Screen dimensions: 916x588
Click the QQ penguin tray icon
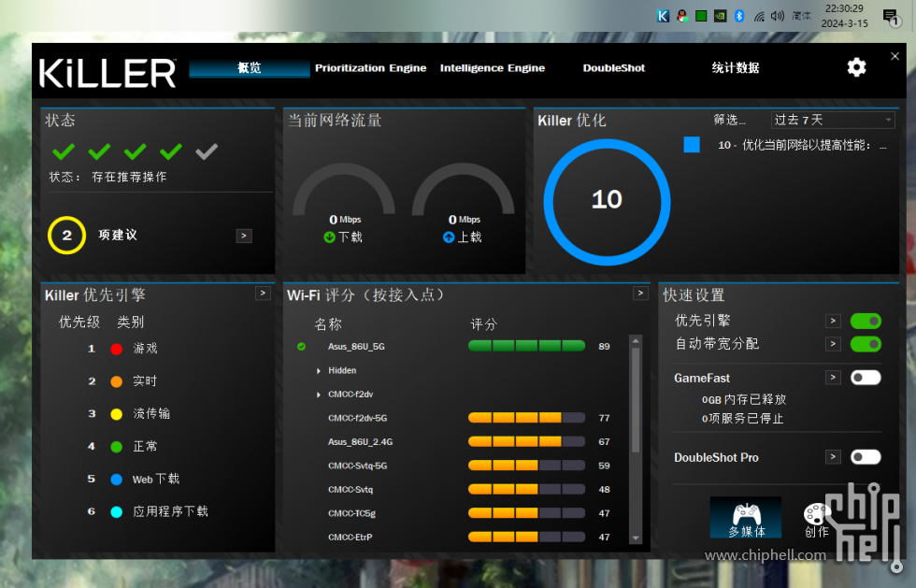[x=682, y=17]
